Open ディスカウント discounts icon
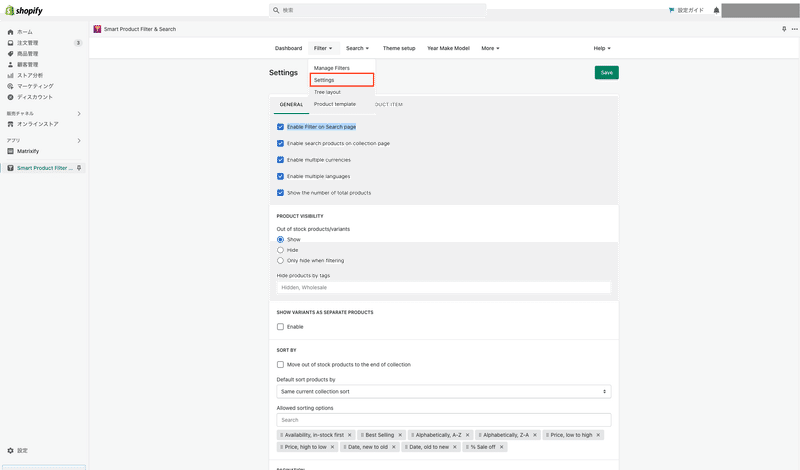800x470 pixels. click(10, 97)
